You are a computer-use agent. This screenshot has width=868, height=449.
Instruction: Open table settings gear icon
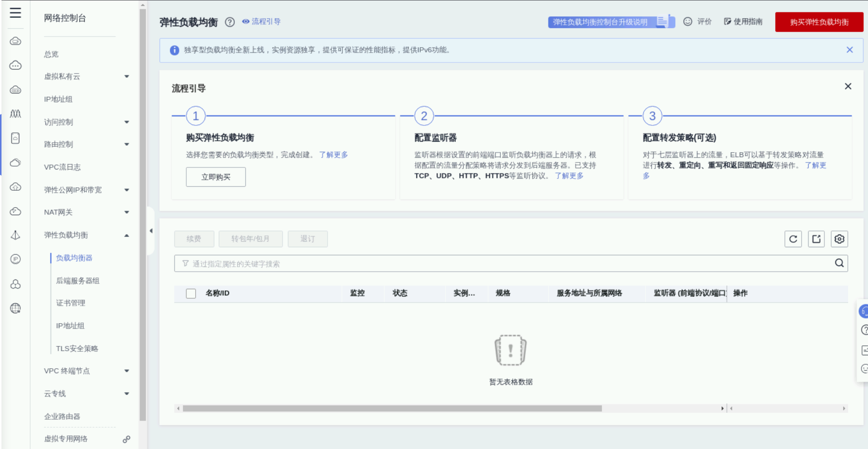point(839,239)
